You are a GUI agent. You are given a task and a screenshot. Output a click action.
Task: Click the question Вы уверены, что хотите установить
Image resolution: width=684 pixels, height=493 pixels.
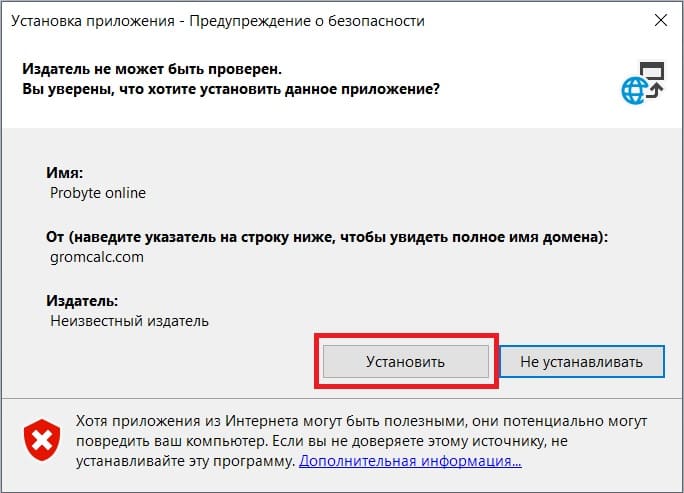tap(230, 90)
